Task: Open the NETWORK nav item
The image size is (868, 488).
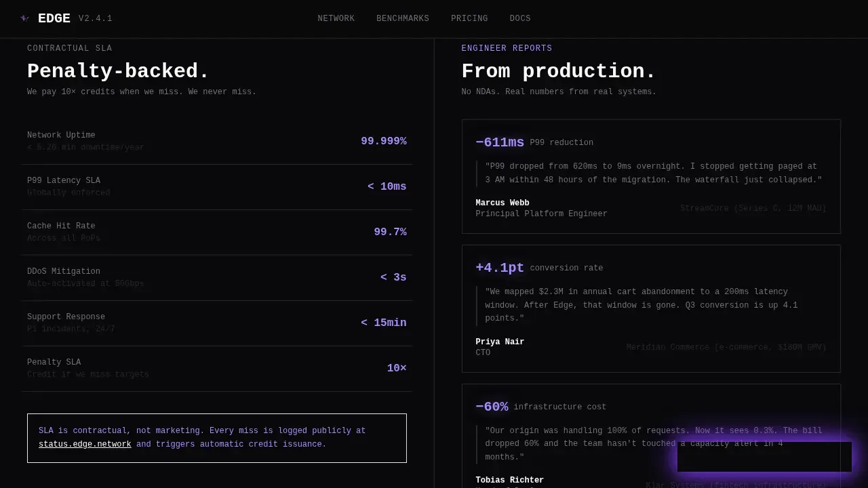Action: click(336, 18)
